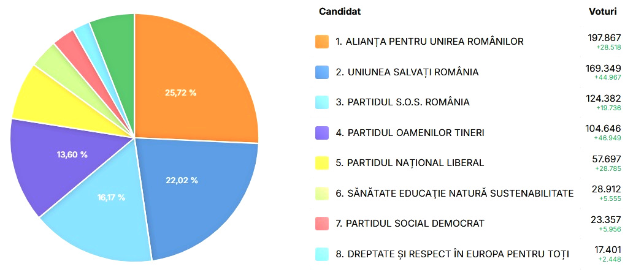The width and height of the screenshot is (644, 272).
Task: Select Dreptate și Respect în Europa Pentru Toți
Action: (x=452, y=254)
